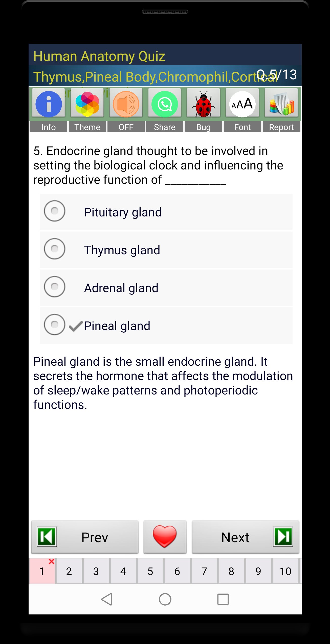This screenshot has height=644, width=330.
Task: Jump to question 7 in navigator
Action: click(204, 571)
